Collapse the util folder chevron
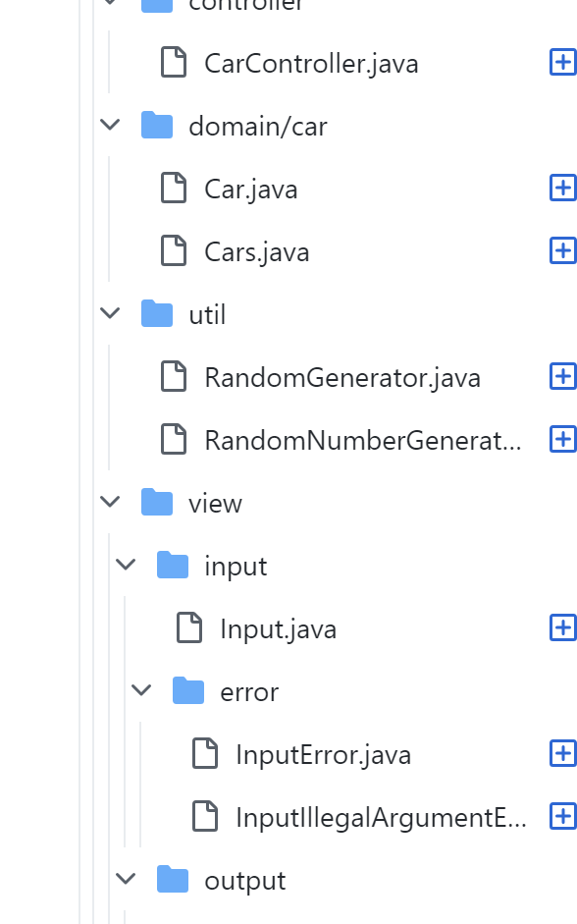 point(110,313)
